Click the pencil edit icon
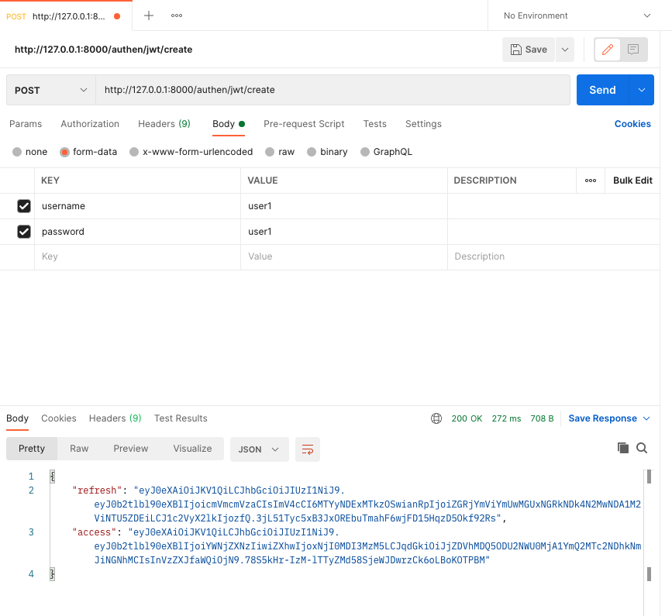Screen dimensions: 672x616 click(608, 50)
